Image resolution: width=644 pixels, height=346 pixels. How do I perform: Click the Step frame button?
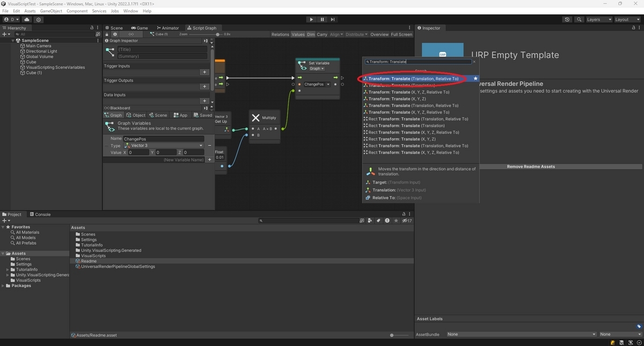pos(333,19)
